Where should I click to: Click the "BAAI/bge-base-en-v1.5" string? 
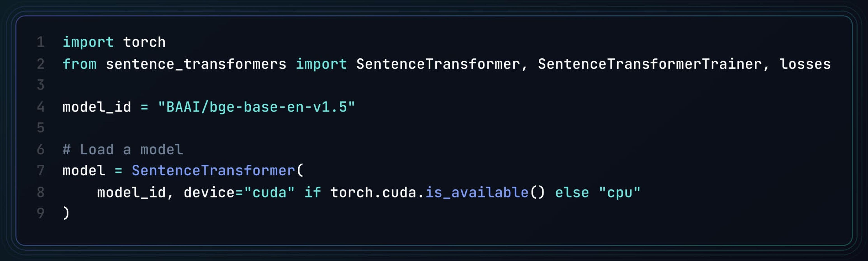256,107
